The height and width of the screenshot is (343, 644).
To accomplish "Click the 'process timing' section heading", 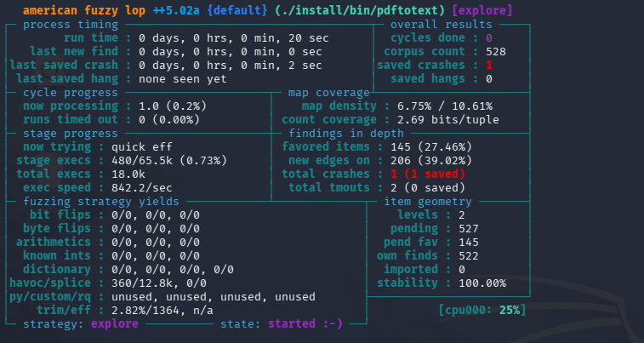I will pyautogui.click(x=71, y=25).
